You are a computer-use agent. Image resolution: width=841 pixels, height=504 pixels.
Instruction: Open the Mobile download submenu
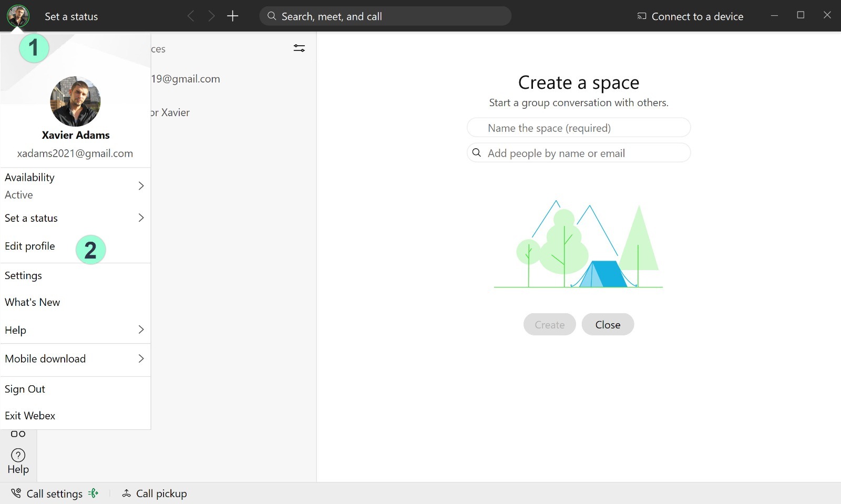(x=76, y=359)
